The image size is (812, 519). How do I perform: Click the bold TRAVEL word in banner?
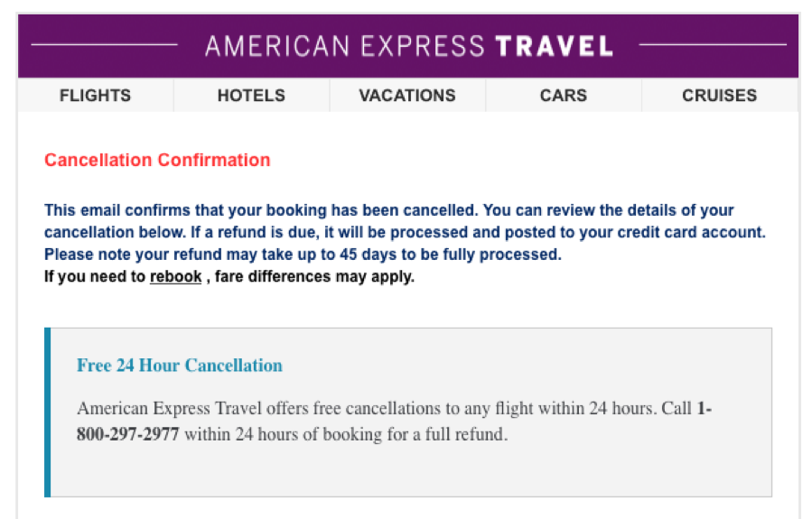point(555,46)
